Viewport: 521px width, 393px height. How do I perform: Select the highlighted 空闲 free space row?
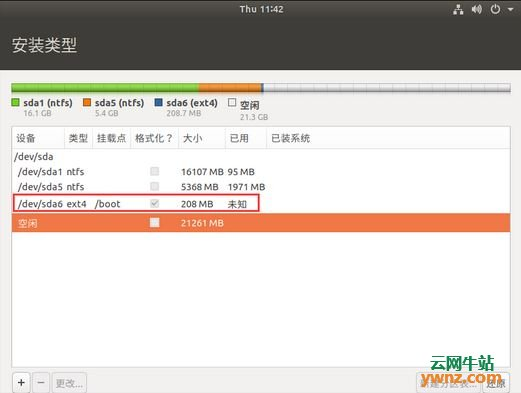pos(261,223)
